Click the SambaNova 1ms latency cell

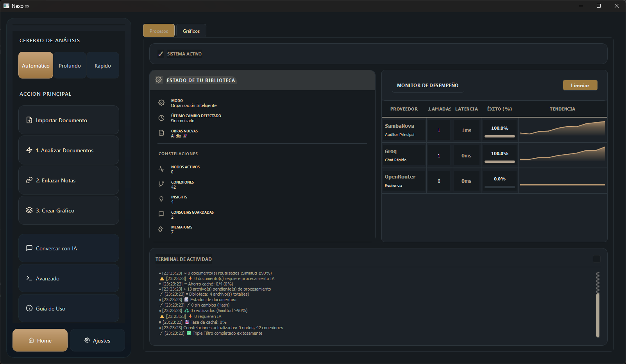tap(466, 130)
